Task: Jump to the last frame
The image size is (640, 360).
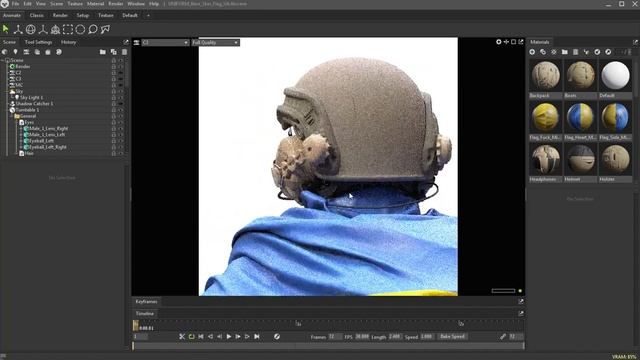Action: [x=257, y=336]
